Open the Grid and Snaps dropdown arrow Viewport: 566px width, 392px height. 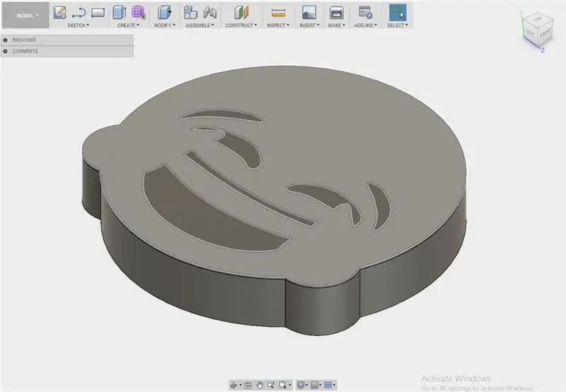(320, 385)
